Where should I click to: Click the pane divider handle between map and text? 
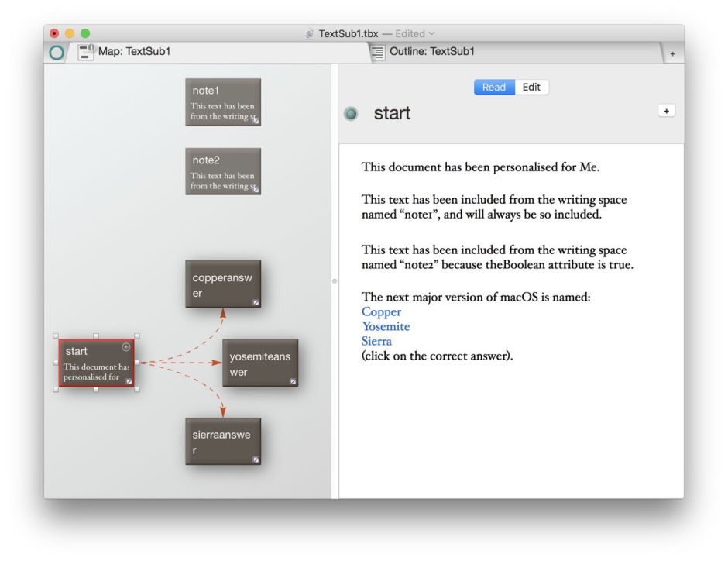(x=335, y=280)
